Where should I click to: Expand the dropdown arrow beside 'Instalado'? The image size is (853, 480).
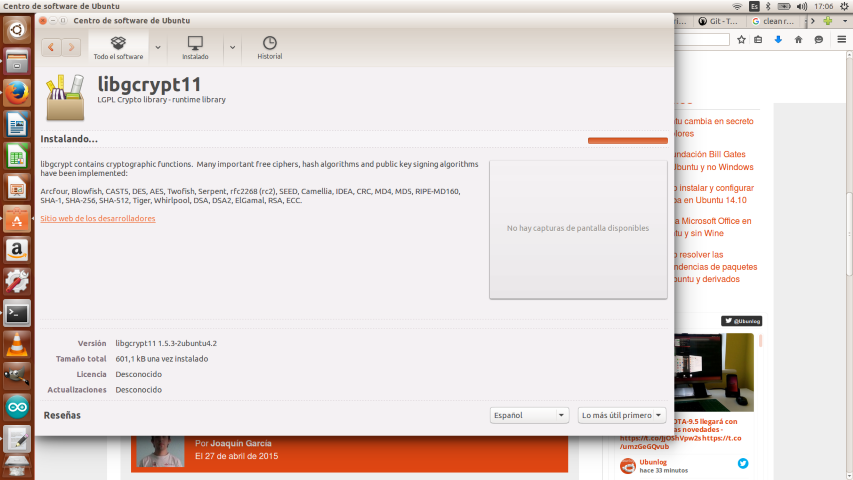click(x=232, y=47)
